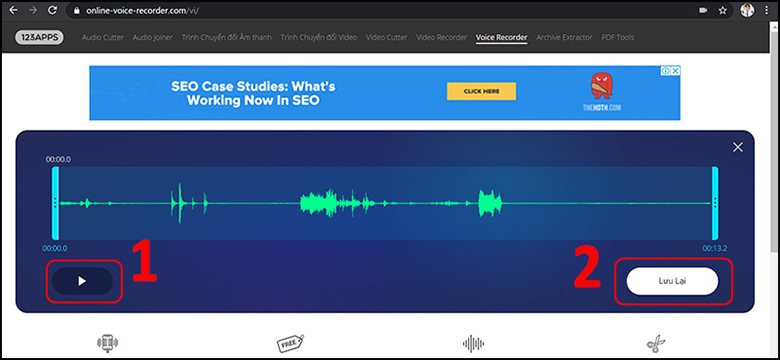Open Trình Chuyển đổi Video
Image resolution: width=780 pixels, height=360 pixels.
tap(319, 37)
